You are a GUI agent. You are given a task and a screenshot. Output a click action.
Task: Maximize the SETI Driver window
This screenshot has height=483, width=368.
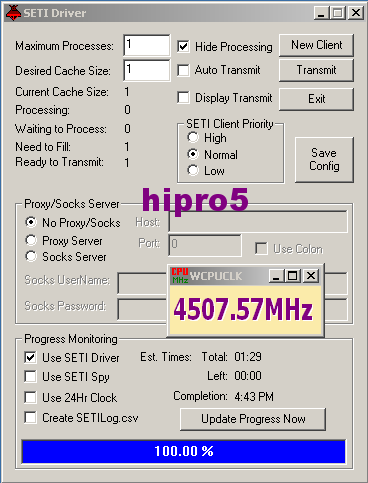(337, 13)
